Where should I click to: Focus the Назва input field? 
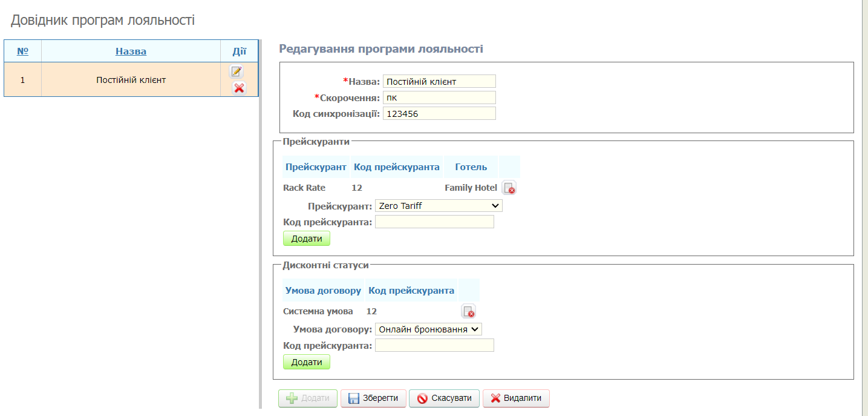click(439, 81)
